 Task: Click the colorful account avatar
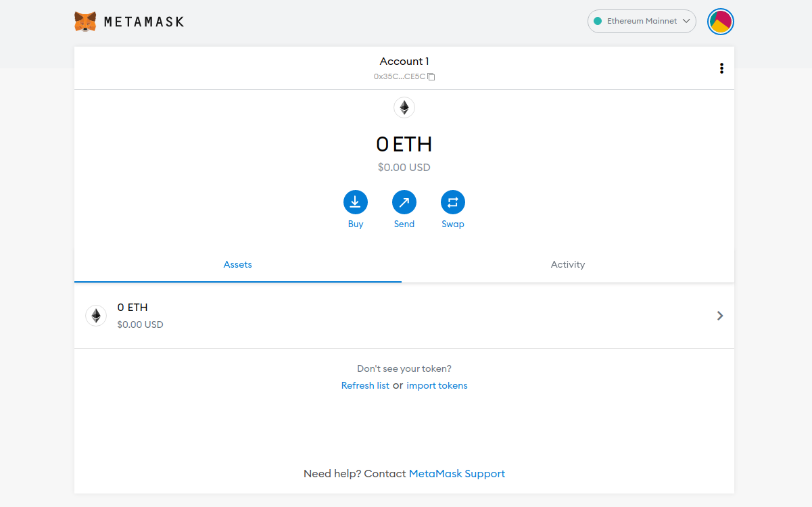[x=720, y=21]
